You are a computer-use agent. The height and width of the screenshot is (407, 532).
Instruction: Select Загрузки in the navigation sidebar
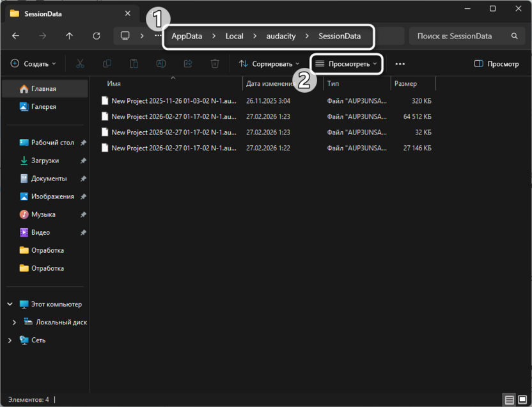coord(44,161)
